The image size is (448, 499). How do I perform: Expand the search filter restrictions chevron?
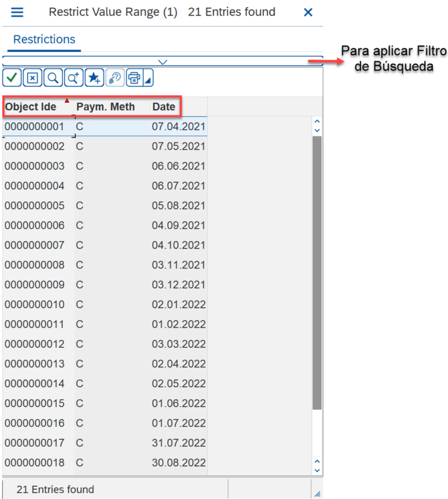click(163, 61)
